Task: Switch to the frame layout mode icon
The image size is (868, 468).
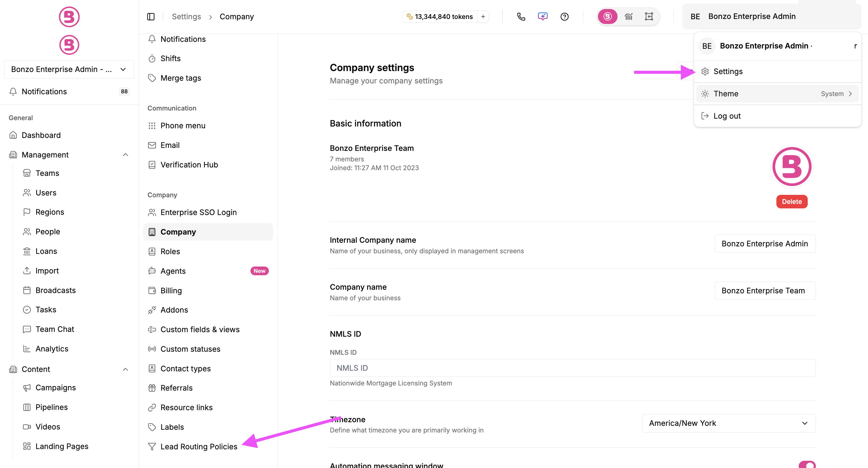Action: coord(649,17)
